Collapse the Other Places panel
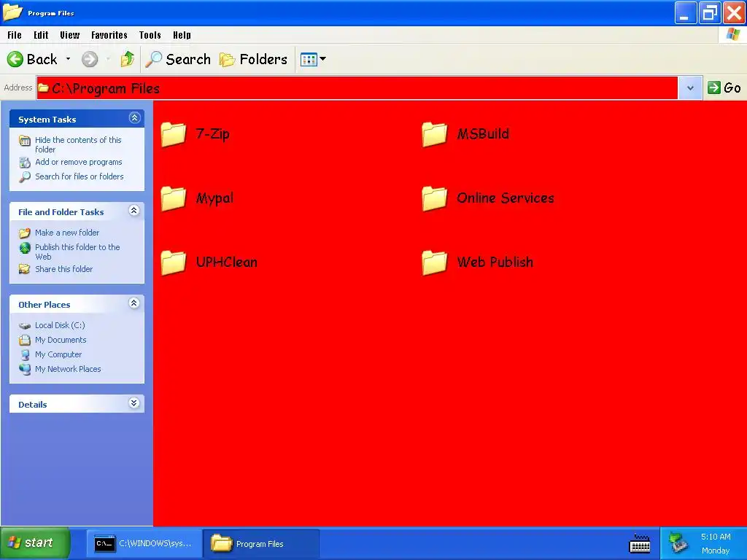The height and width of the screenshot is (560, 747). pyautogui.click(x=134, y=303)
